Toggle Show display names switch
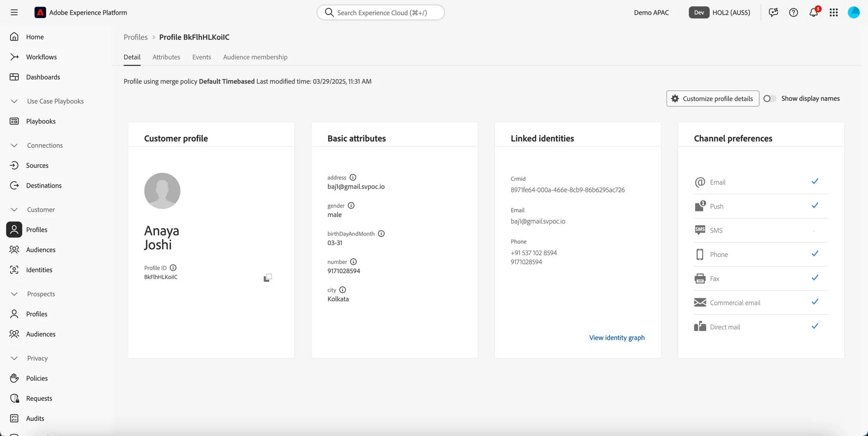The width and height of the screenshot is (868, 436). 770,98
